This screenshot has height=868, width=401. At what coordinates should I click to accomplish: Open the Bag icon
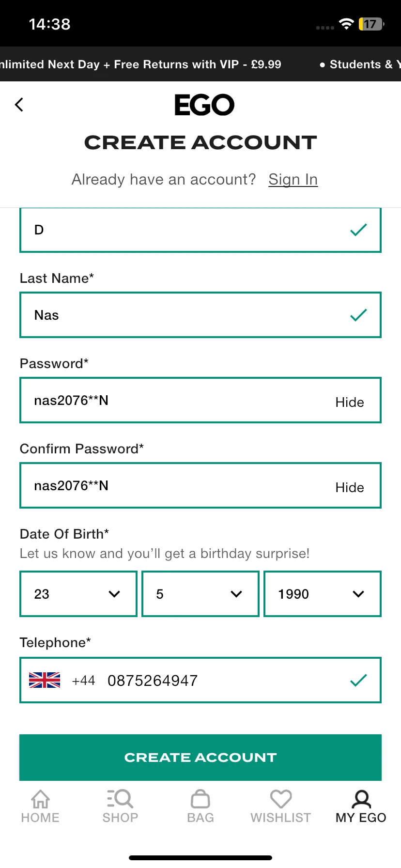(200, 799)
